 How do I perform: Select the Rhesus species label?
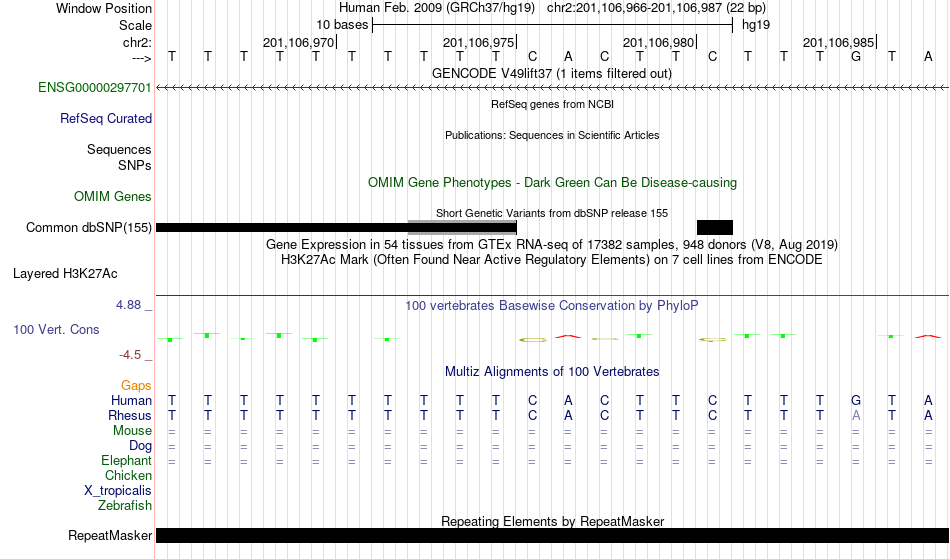coord(130,416)
